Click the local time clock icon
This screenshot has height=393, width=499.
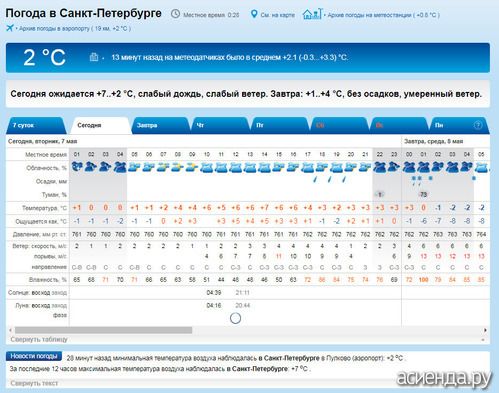175,14
